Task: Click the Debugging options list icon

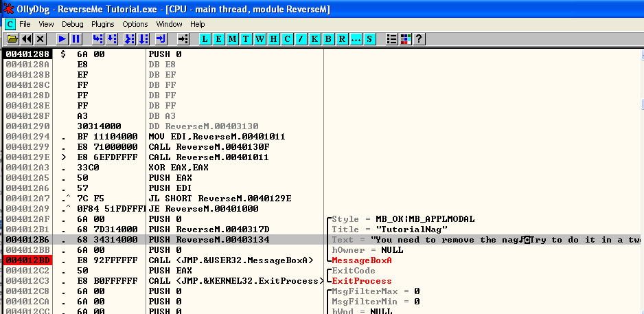Action: click(x=392, y=39)
